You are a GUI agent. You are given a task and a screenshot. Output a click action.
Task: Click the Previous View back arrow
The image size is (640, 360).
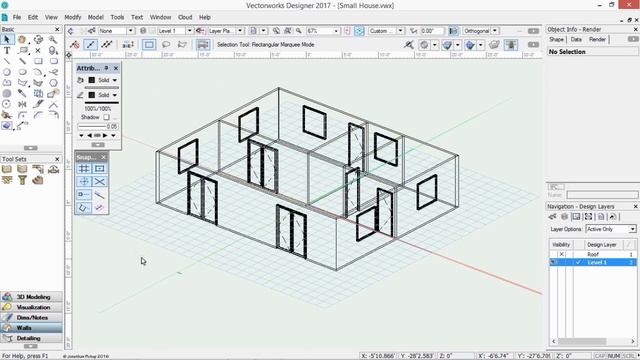(x=71, y=31)
